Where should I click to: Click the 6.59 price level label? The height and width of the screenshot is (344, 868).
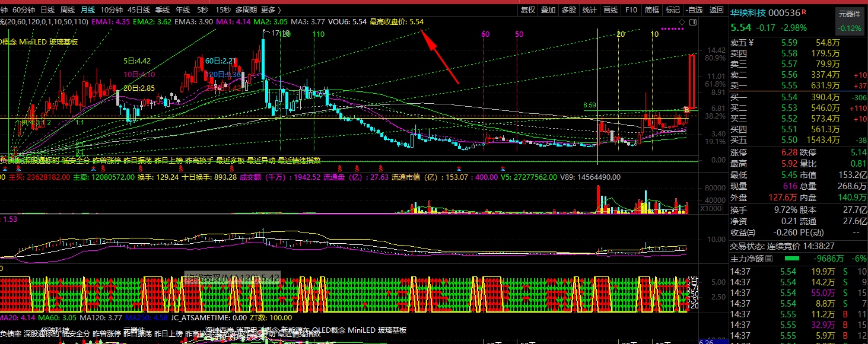pyautogui.click(x=590, y=105)
